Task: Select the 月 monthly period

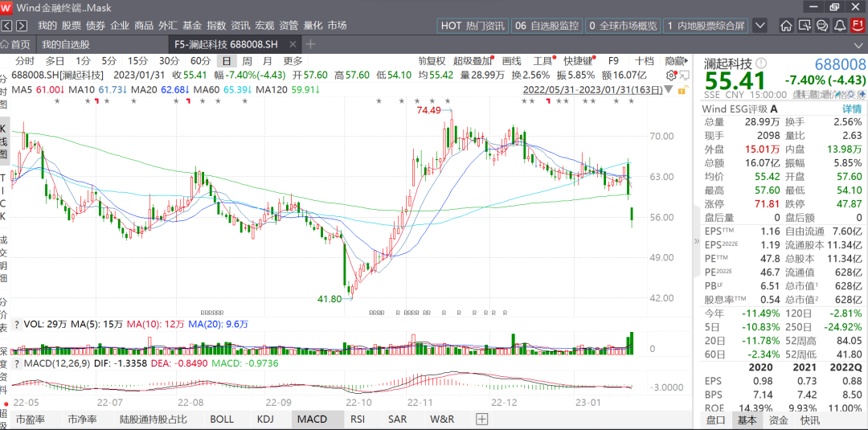Action: pos(268,61)
